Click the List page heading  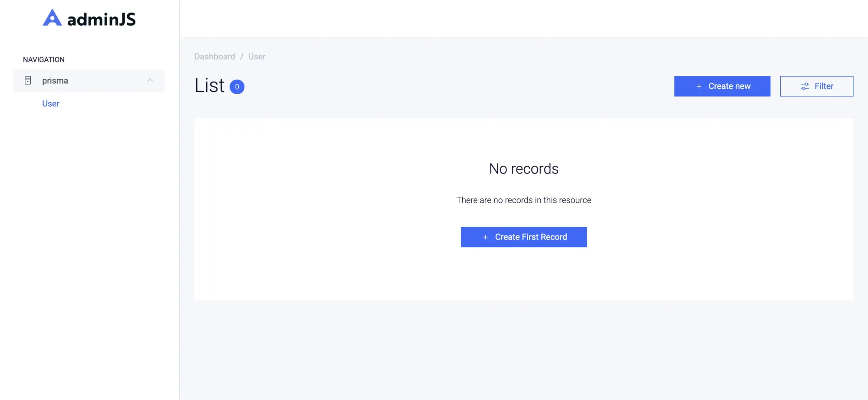coord(210,85)
